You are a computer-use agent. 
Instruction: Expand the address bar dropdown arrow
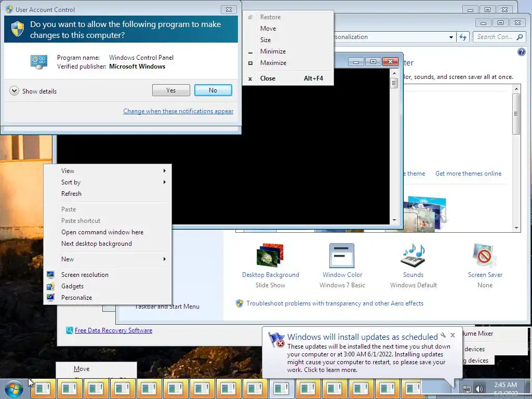click(x=451, y=37)
